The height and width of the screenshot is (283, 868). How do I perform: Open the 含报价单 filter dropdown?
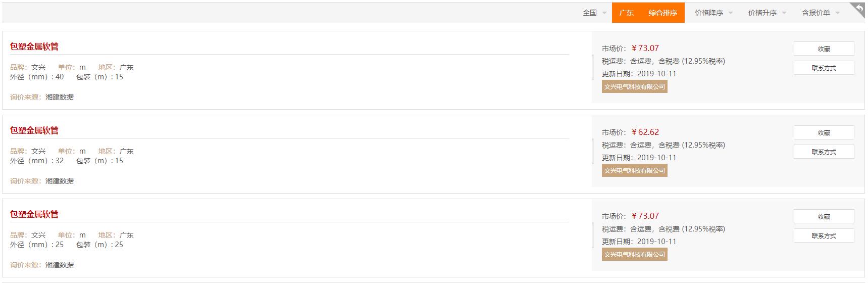(821, 13)
